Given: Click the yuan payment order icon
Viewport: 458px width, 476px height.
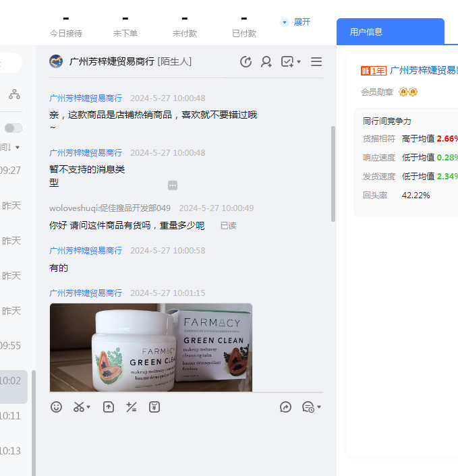Looking at the screenshot, I should pyautogui.click(x=154, y=407).
